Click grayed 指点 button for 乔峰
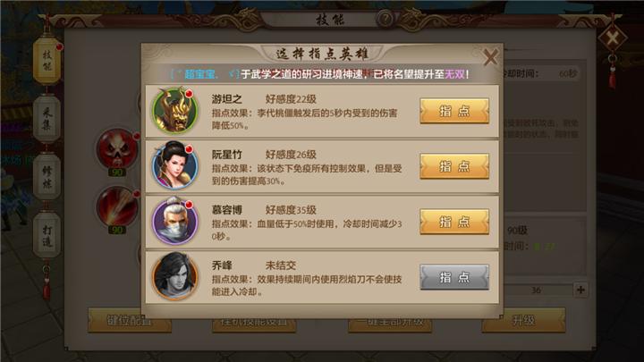This screenshot has width=644, height=362. [454, 277]
